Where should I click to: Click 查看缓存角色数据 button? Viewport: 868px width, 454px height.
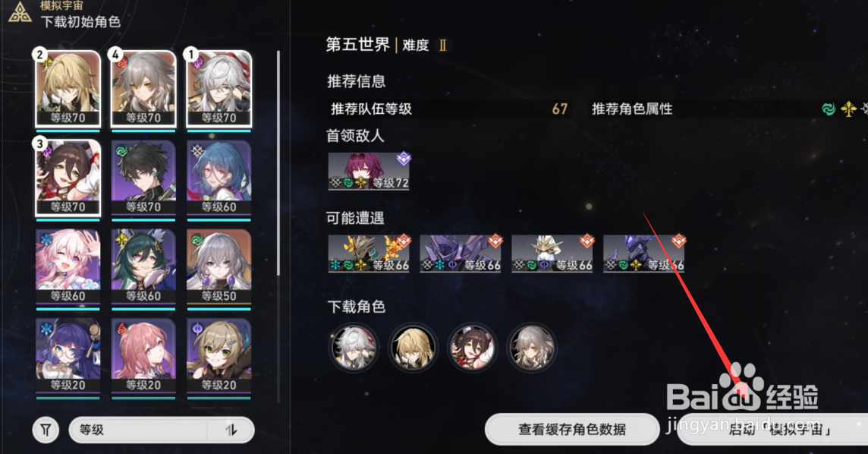572,429
